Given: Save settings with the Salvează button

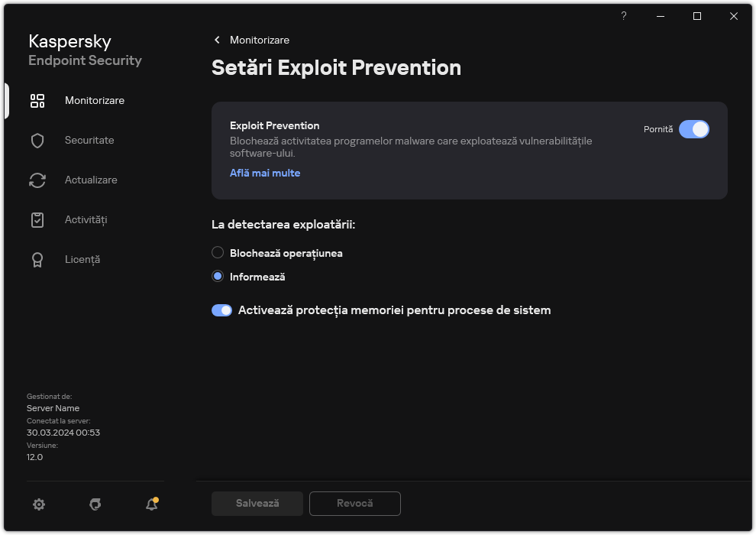Looking at the screenshot, I should pyautogui.click(x=257, y=503).
